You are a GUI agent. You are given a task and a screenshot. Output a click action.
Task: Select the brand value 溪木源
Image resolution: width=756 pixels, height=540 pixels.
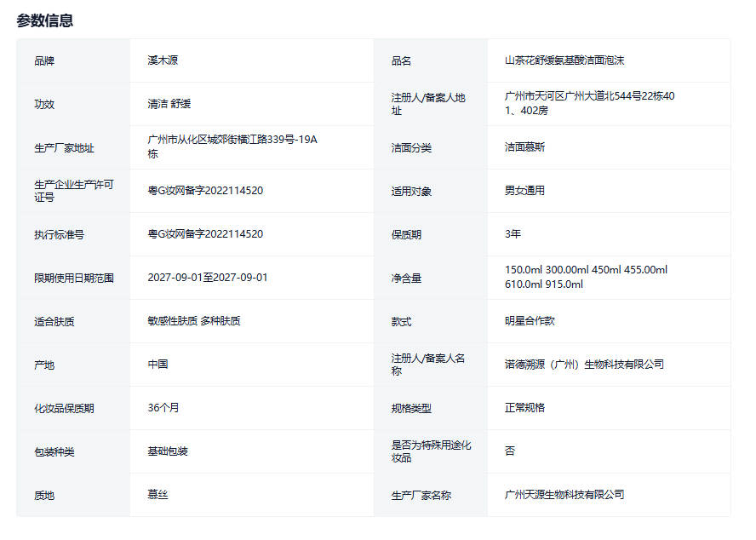(163, 60)
